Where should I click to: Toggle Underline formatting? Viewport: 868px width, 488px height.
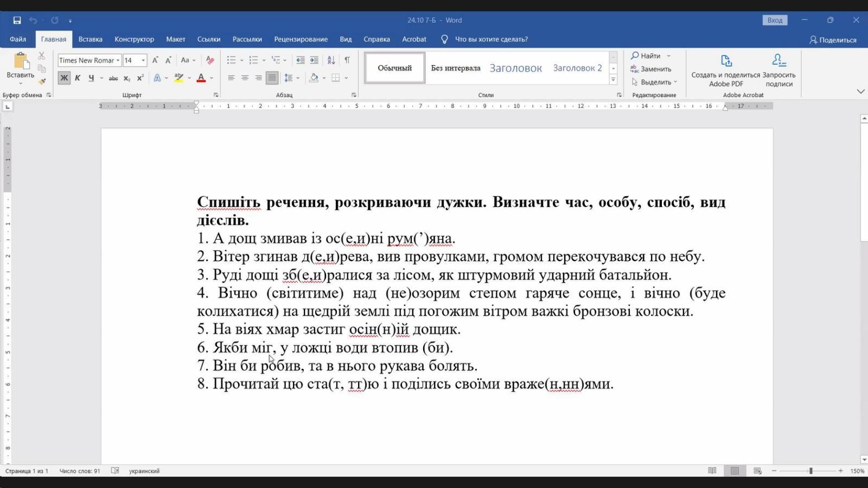coord(91,78)
